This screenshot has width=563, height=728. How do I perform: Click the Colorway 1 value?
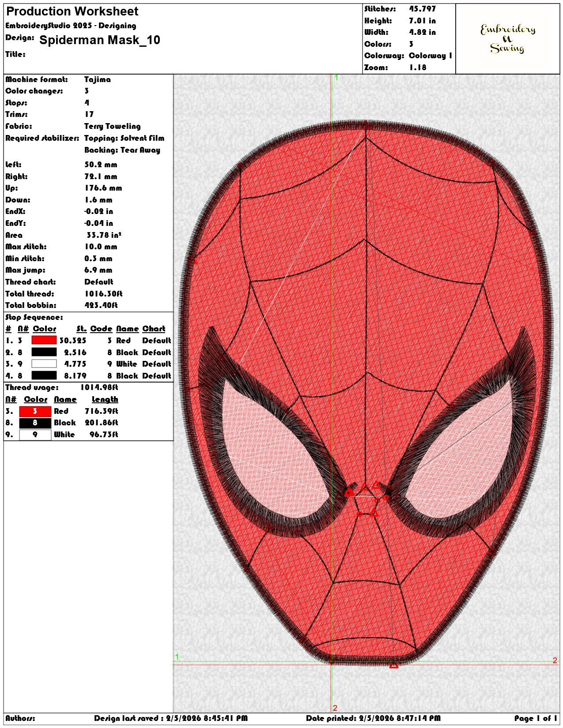pyautogui.click(x=431, y=56)
